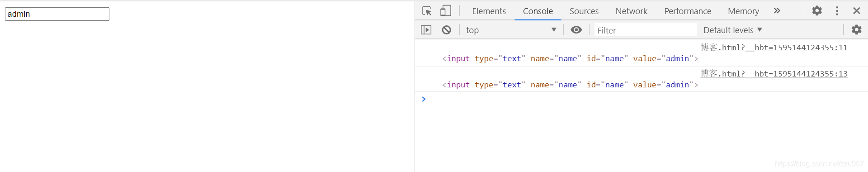Open source link ending in :11
Image resolution: width=868 pixels, height=172 pixels.
[774, 48]
